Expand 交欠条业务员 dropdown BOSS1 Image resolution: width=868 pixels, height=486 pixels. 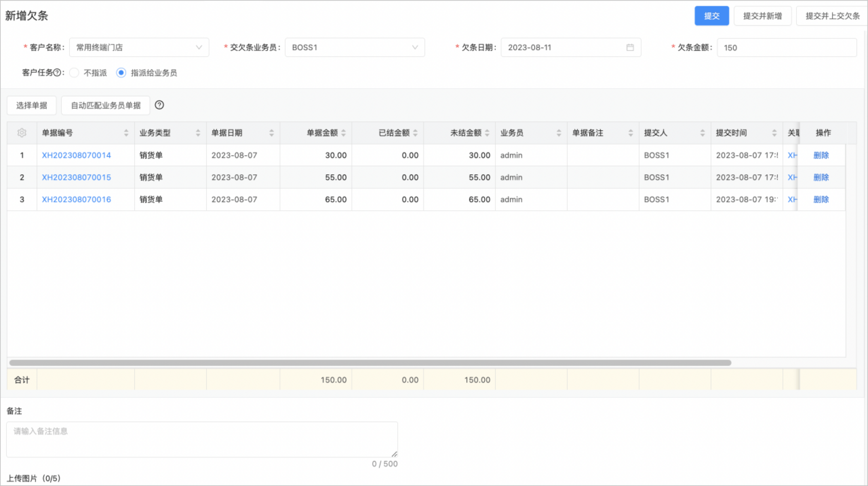[x=355, y=48]
